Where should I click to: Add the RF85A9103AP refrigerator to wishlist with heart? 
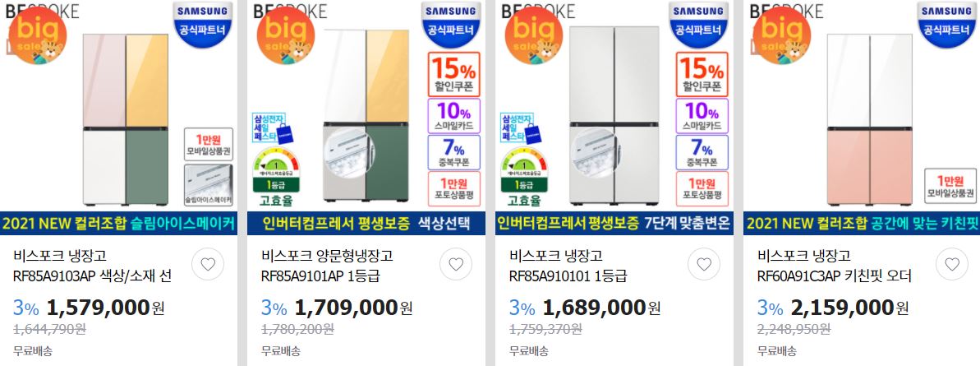click(208, 265)
